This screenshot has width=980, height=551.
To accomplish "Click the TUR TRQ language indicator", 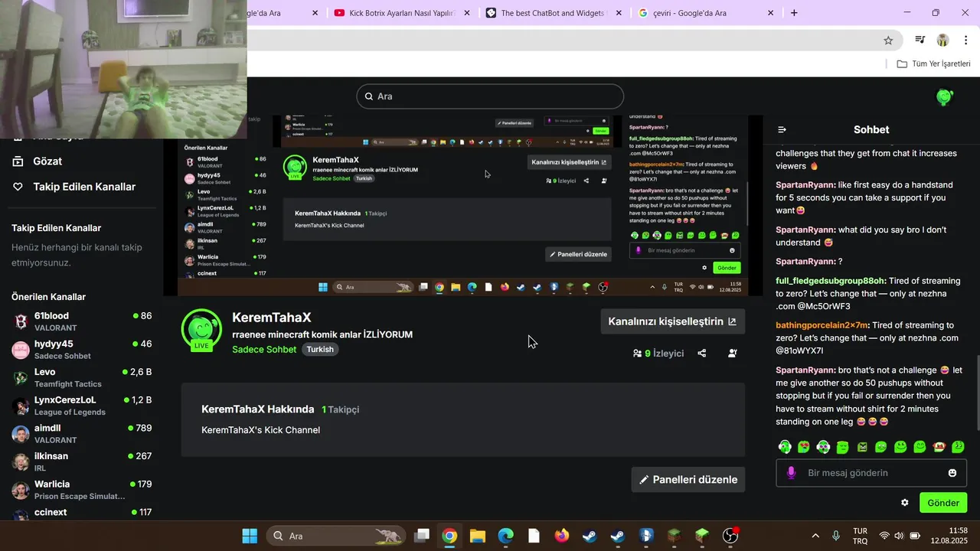I will [861, 536].
